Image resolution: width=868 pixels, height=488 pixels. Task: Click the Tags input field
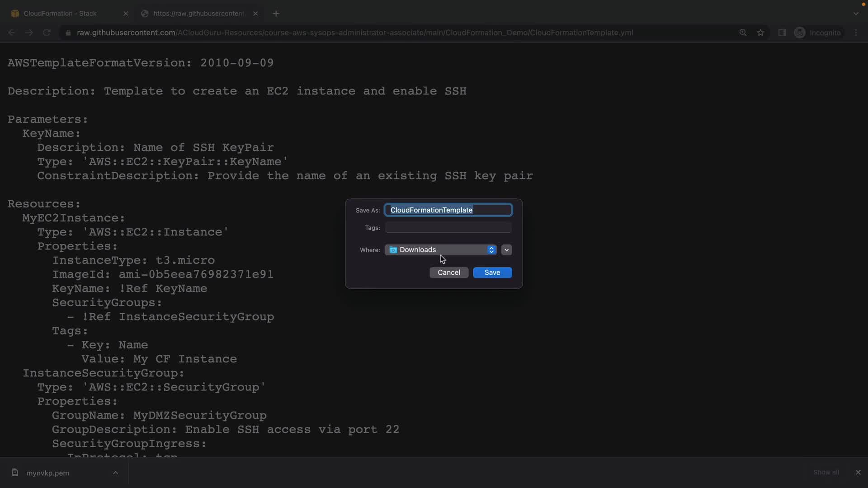pos(448,228)
